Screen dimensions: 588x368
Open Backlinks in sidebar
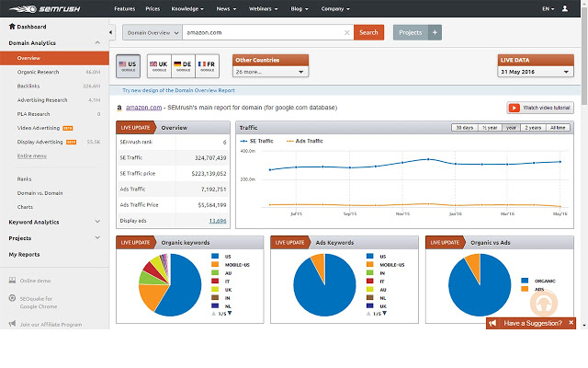tap(28, 86)
